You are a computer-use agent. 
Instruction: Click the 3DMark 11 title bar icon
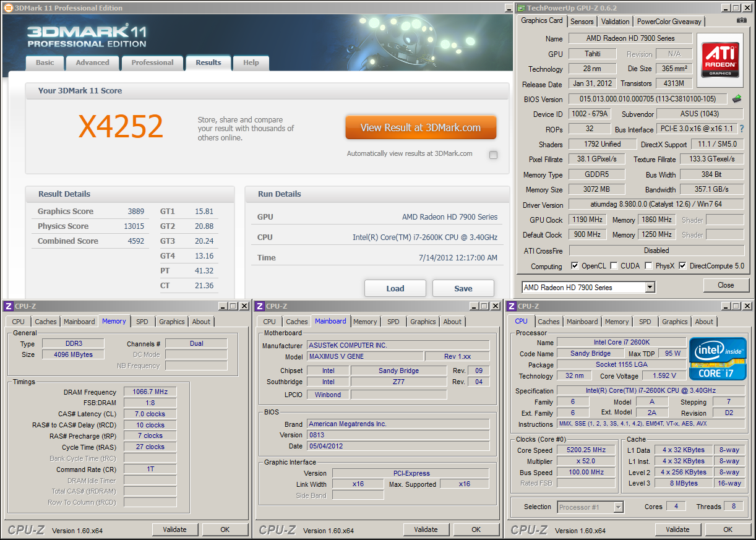(8, 8)
